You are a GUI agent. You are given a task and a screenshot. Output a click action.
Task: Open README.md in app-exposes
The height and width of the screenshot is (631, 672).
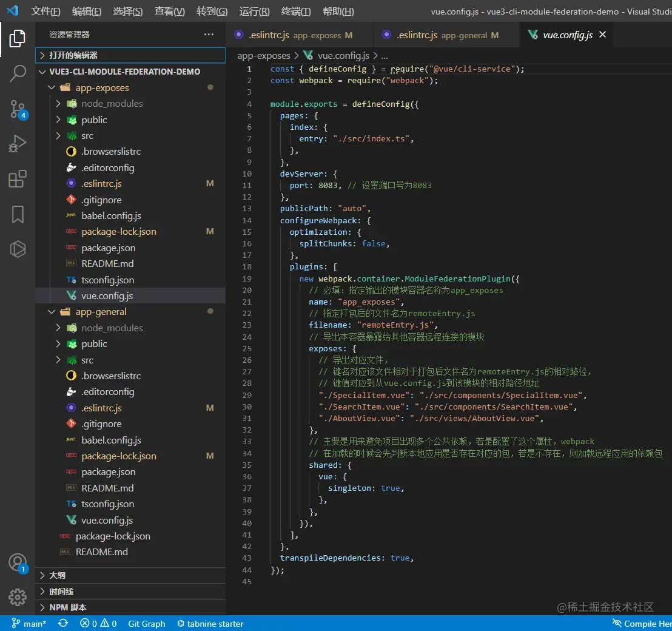(x=130, y=264)
